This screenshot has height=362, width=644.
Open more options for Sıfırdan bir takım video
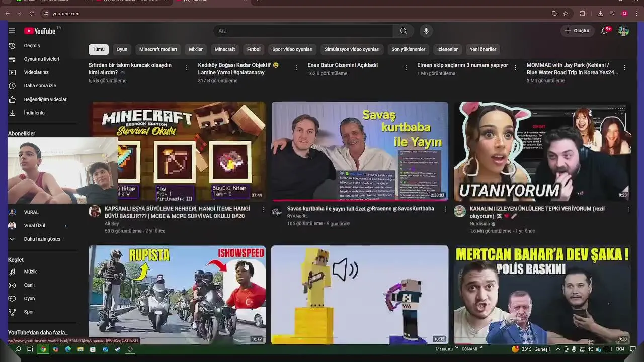click(x=187, y=68)
